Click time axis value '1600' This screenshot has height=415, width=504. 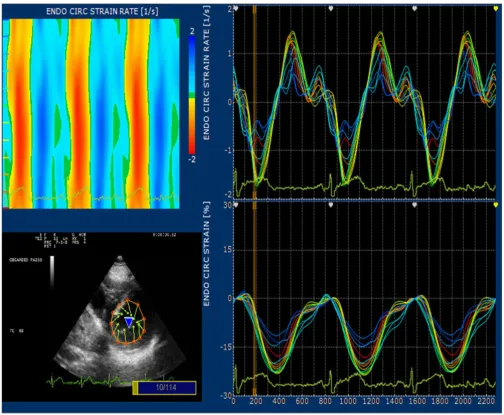(417, 401)
